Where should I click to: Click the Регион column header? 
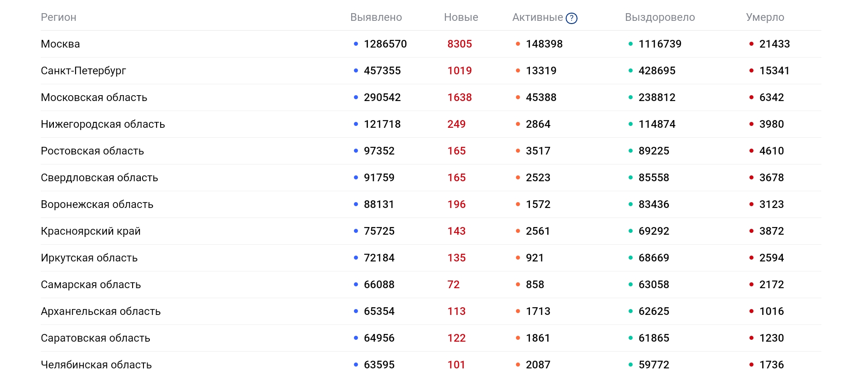[58, 17]
